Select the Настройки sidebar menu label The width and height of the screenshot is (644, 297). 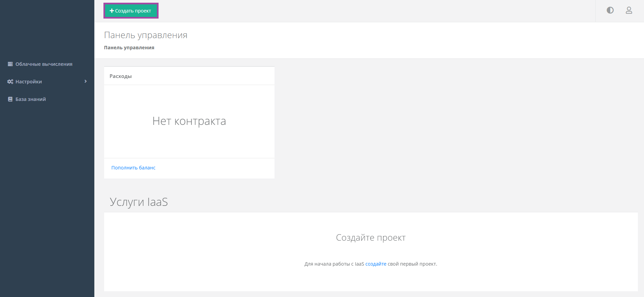point(29,82)
